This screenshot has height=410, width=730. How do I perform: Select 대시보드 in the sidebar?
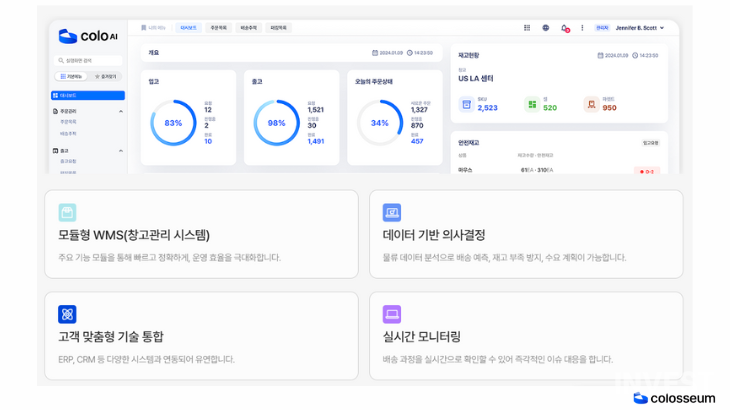(x=88, y=96)
